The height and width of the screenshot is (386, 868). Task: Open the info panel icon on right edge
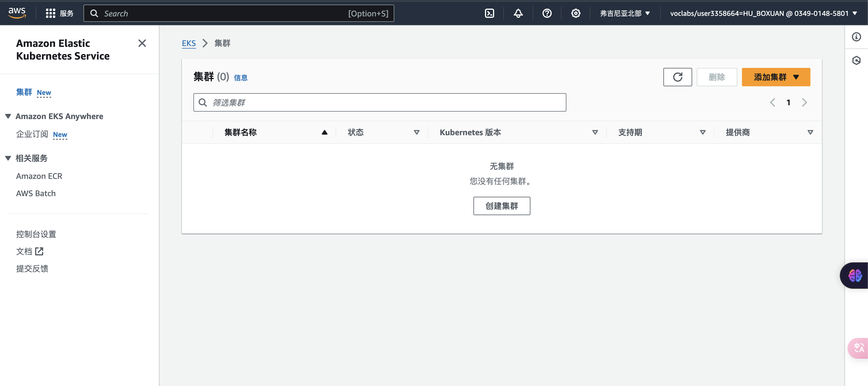(x=856, y=37)
